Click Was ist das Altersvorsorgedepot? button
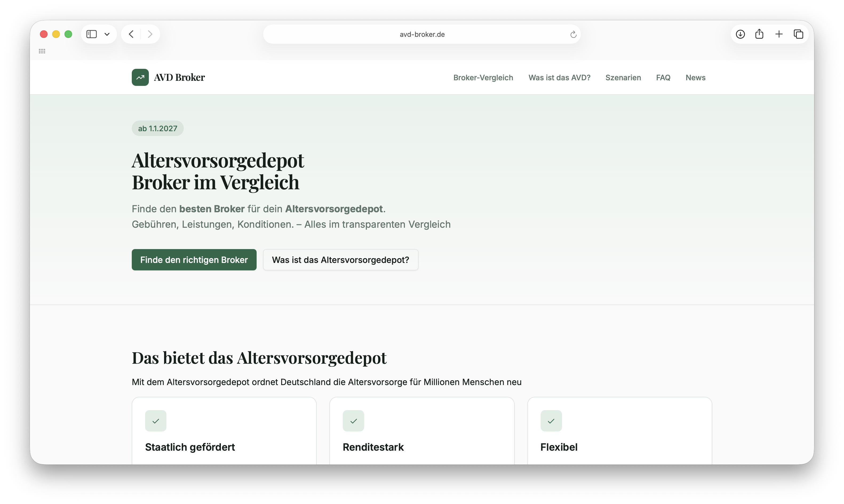This screenshot has width=844, height=504. point(340,260)
